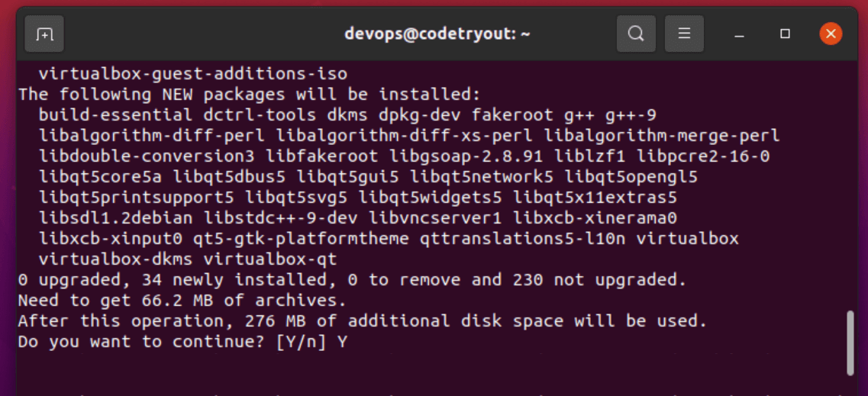The height and width of the screenshot is (396, 868).
Task: Click the build-essential package name
Action: 116,115
